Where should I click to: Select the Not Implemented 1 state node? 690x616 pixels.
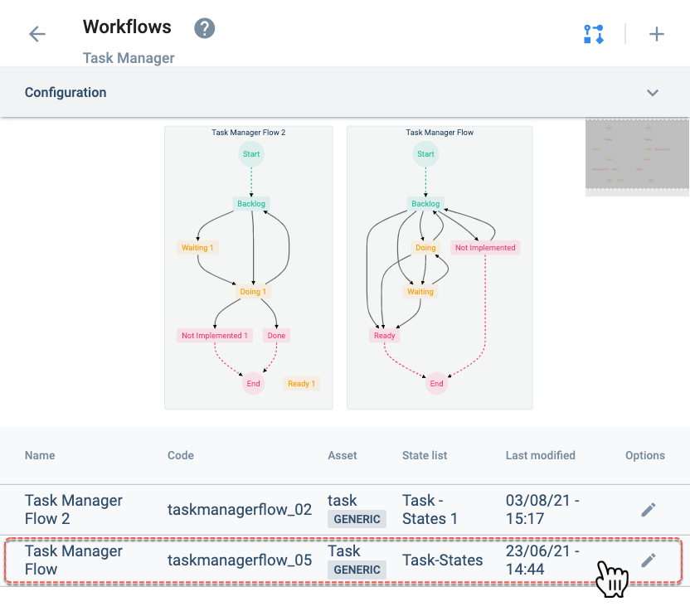click(215, 336)
